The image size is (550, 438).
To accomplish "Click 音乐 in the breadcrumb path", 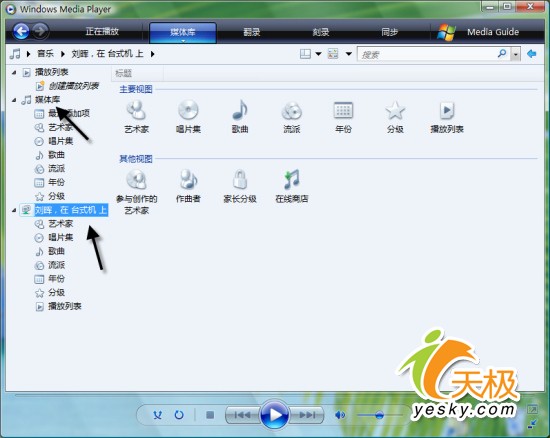I will point(45,54).
